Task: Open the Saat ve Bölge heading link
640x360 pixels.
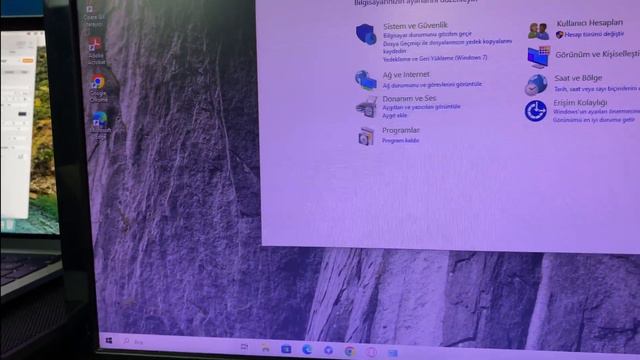Action: coord(578,78)
